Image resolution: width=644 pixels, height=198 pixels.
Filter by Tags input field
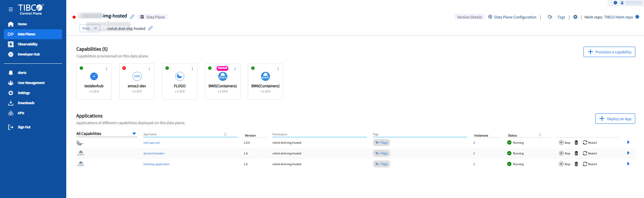[420, 134]
